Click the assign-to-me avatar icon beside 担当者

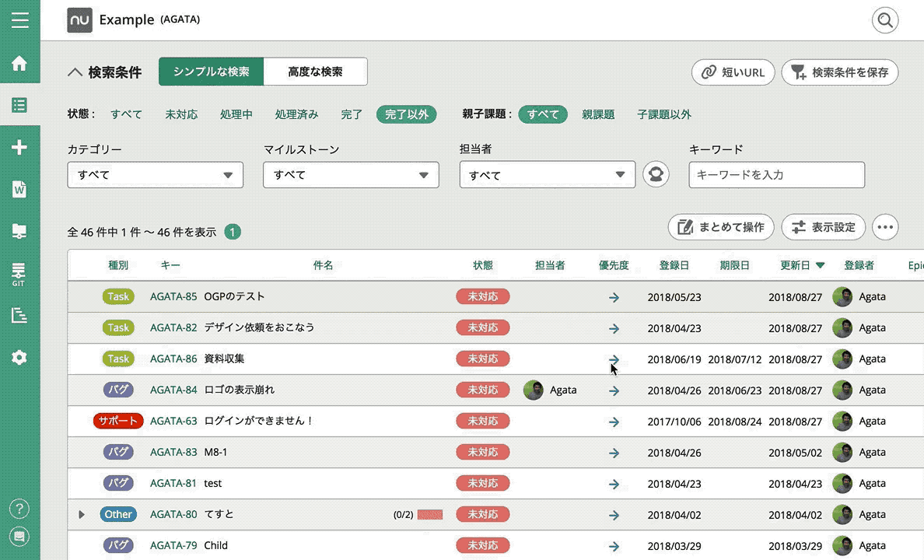click(x=656, y=175)
